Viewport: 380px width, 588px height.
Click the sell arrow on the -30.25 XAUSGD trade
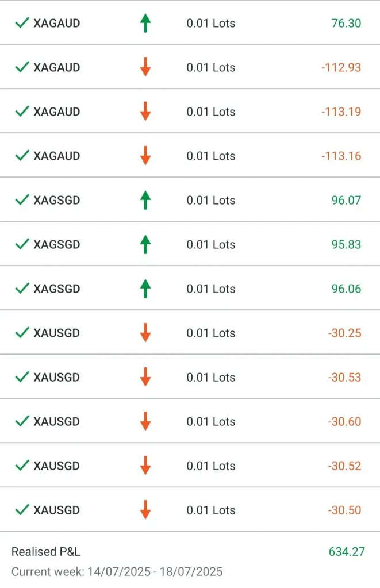pyautogui.click(x=145, y=333)
